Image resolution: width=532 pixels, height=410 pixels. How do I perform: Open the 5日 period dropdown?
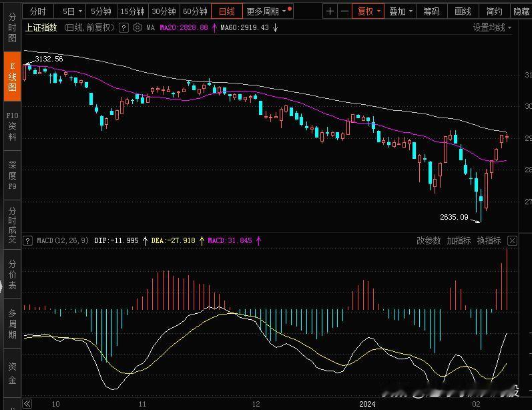pyautogui.click(x=71, y=11)
